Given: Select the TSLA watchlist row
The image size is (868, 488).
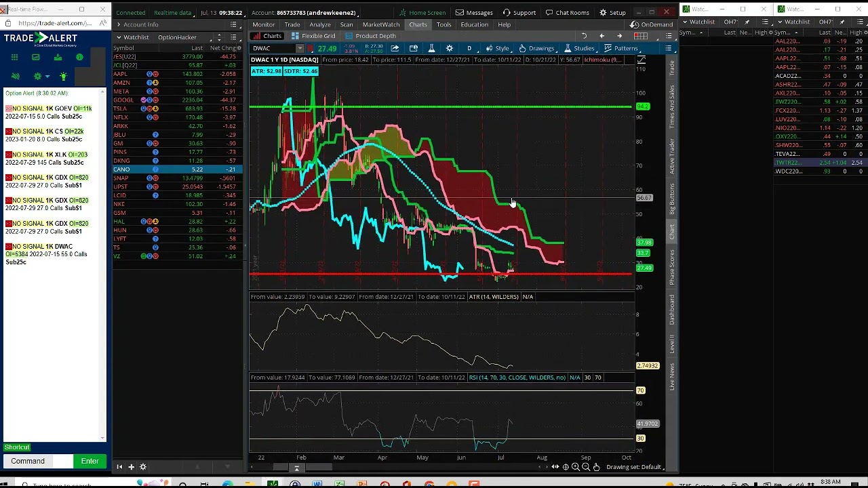Looking at the screenshot, I should 177,108.
